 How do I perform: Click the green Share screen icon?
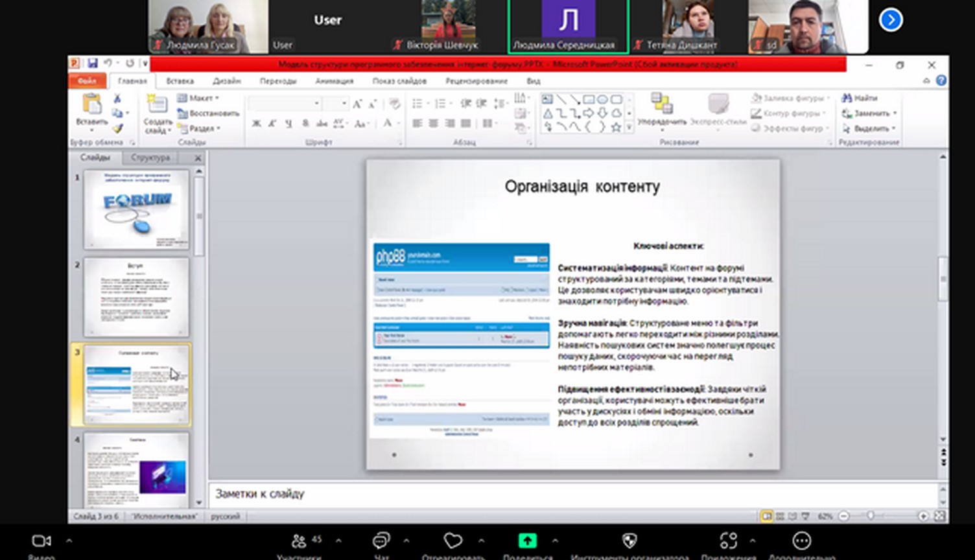[x=527, y=541]
